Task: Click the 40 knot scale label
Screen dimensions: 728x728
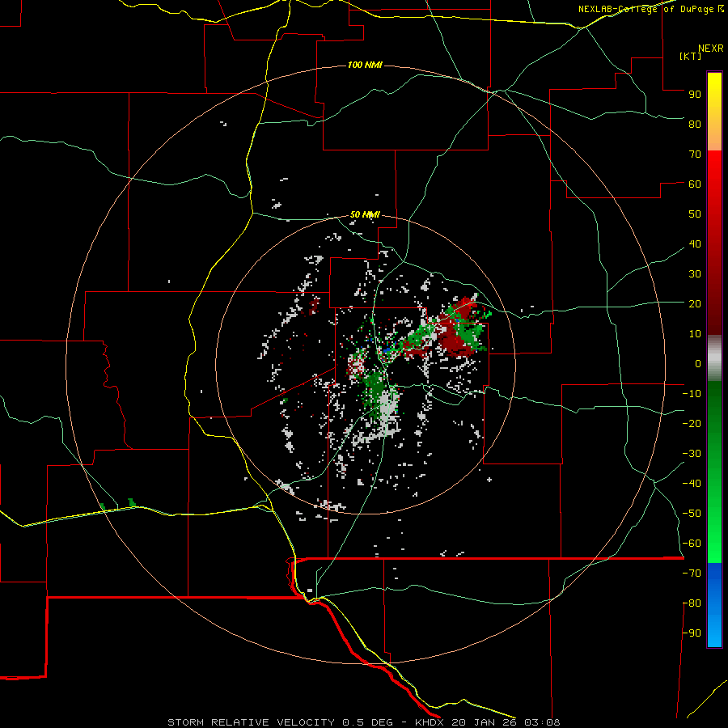Action: (x=695, y=243)
